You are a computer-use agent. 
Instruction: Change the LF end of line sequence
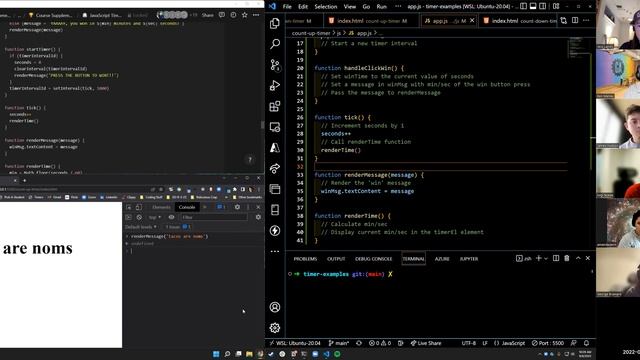[x=485, y=343]
